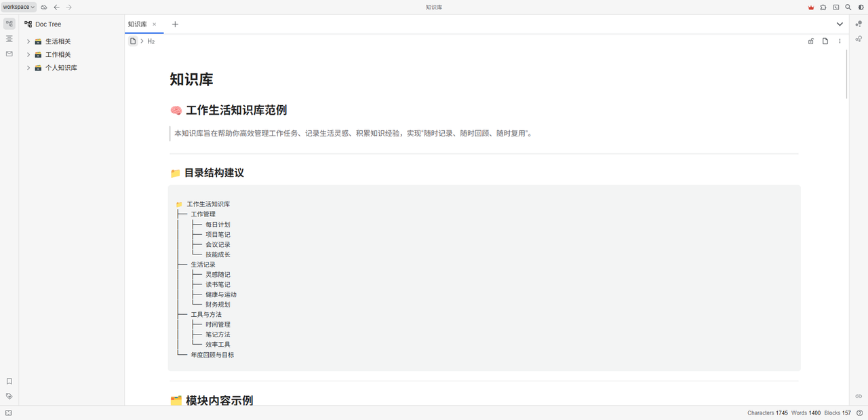868x420 pixels.
Task: Go back with the left arrow
Action: (56, 7)
